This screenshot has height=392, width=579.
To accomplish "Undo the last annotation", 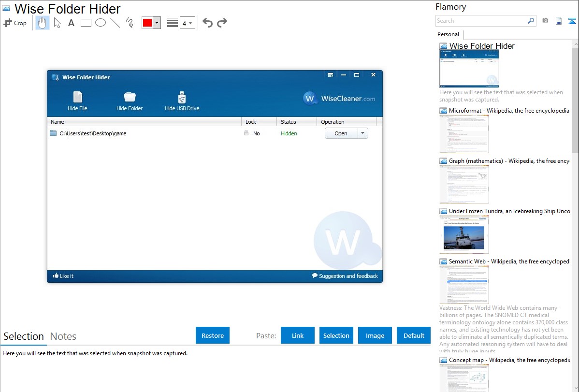I will (207, 23).
